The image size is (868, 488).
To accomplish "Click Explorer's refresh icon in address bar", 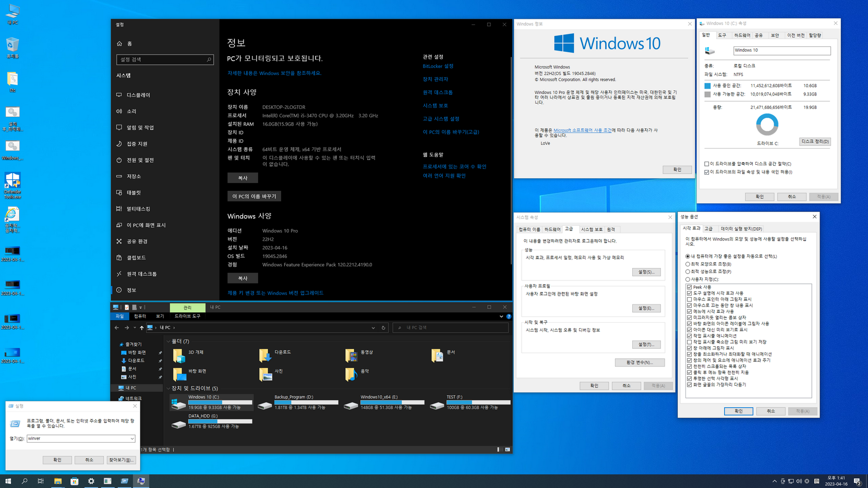I will (383, 328).
